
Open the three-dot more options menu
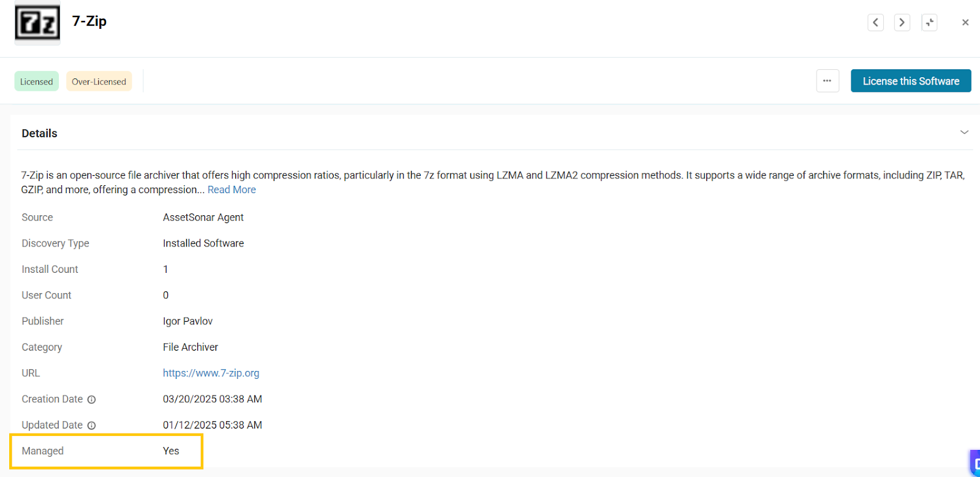click(x=827, y=81)
